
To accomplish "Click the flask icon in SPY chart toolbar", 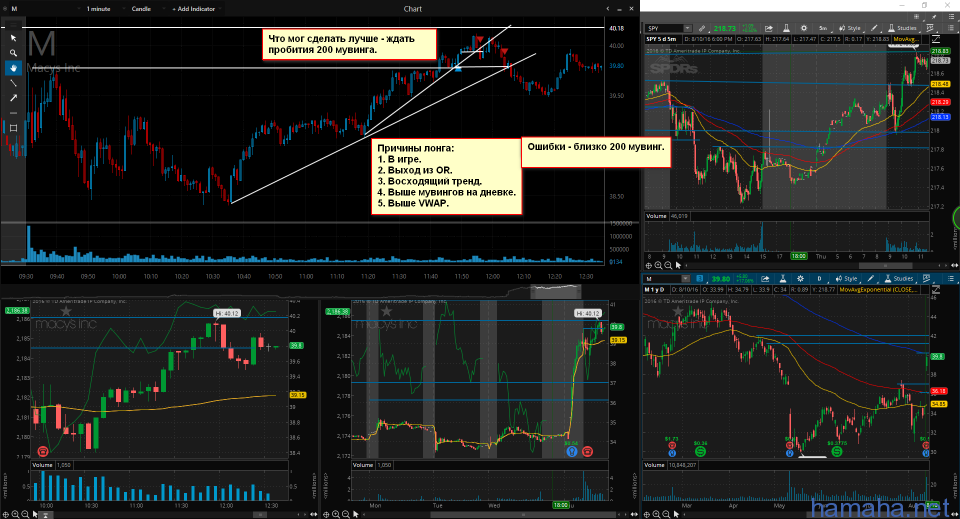I will (x=787, y=28).
